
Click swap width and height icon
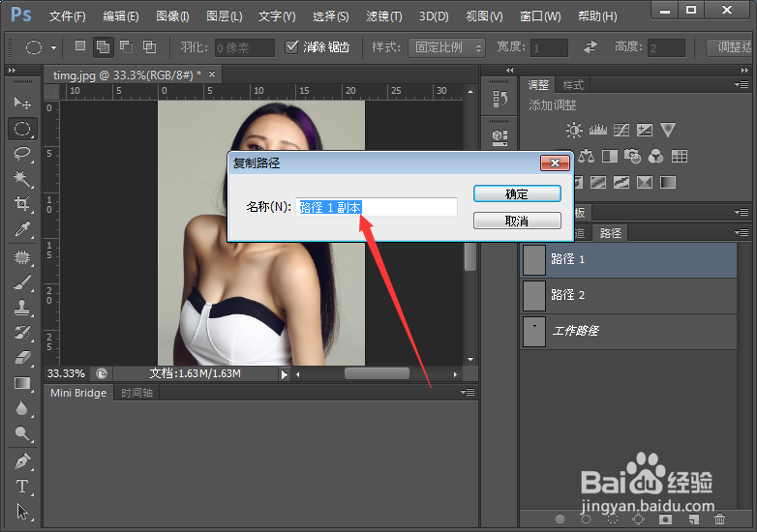point(590,46)
